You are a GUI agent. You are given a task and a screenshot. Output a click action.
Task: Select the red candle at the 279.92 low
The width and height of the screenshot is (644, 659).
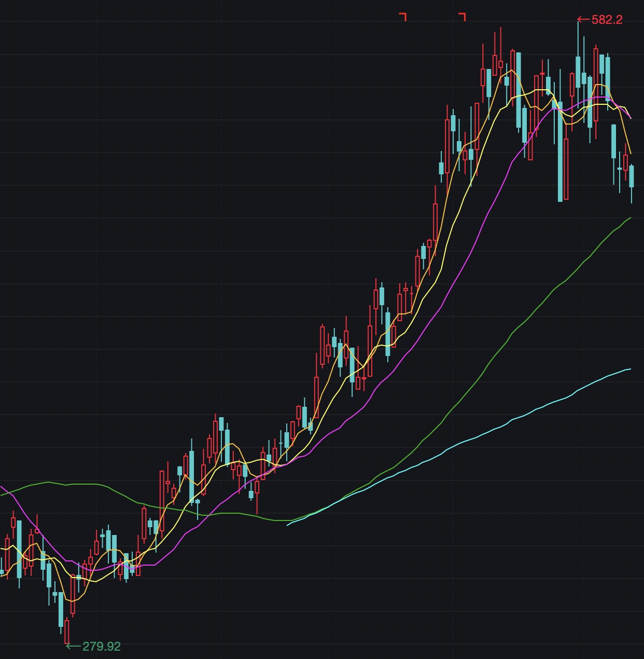pyautogui.click(x=67, y=630)
